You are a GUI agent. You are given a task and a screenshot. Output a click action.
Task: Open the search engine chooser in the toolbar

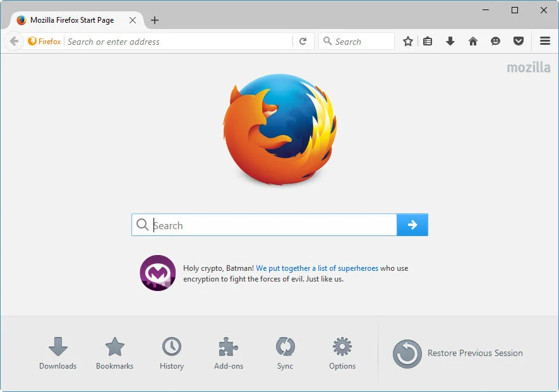[x=328, y=41]
